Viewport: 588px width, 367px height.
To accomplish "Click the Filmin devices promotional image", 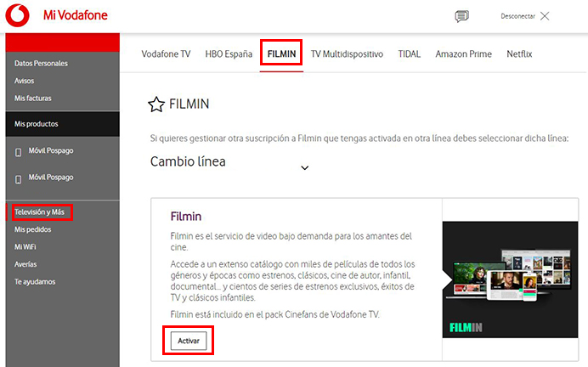I will click(x=510, y=279).
